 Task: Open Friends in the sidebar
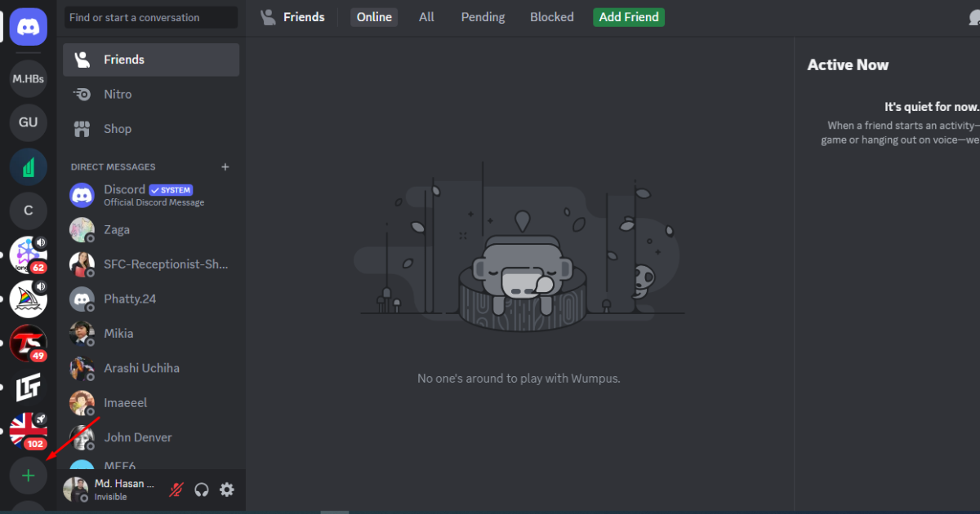pyautogui.click(x=151, y=60)
